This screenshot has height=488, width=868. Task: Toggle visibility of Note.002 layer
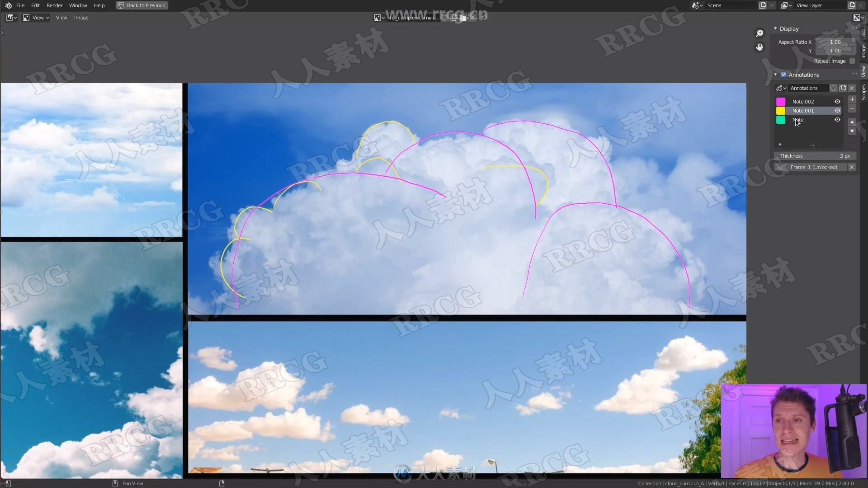pos(838,101)
